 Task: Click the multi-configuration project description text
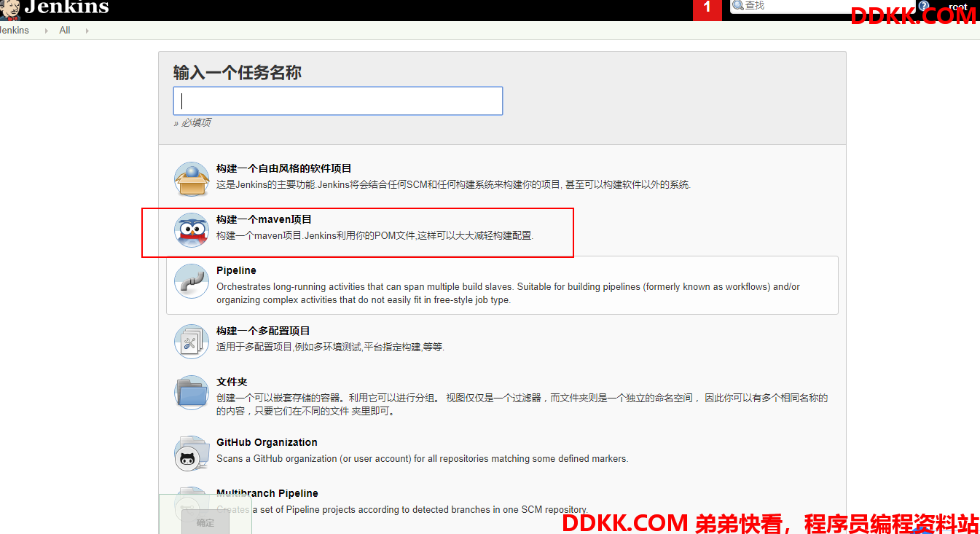(x=330, y=347)
